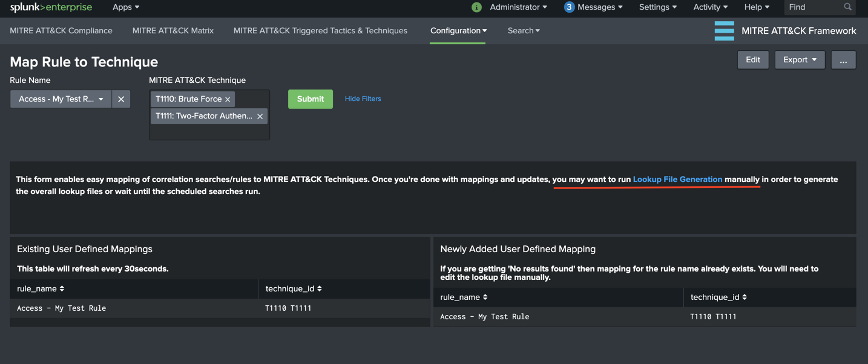Open Triggered Tactics & Techniques tab
The width and height of the screenshot is (868, 364).
(320, 31)
